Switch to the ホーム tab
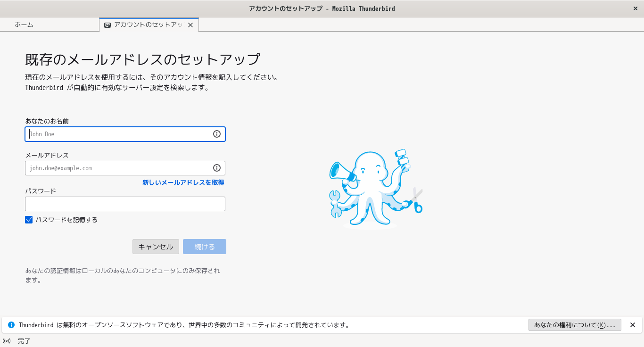 50,25
